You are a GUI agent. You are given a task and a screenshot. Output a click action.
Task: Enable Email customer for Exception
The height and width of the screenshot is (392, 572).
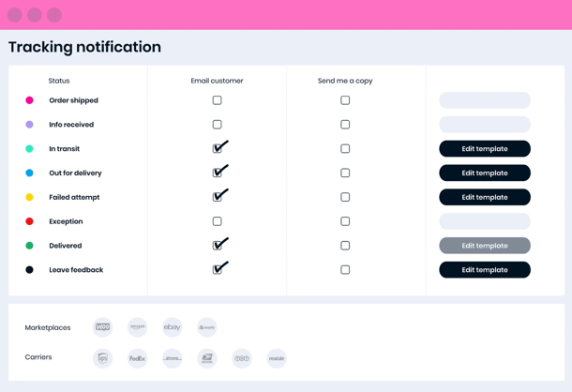pyautogui.click(x=217, y=221)
